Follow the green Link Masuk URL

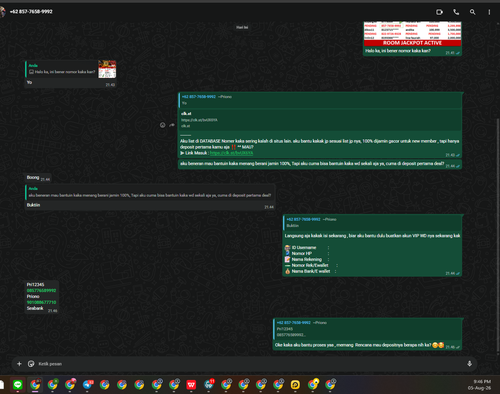231,153
